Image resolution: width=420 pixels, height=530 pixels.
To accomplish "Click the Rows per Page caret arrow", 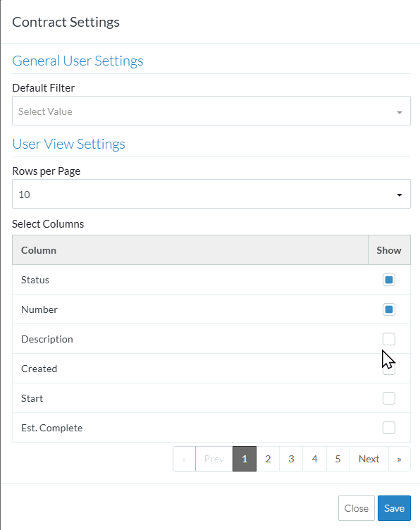I will click(400, 195).
